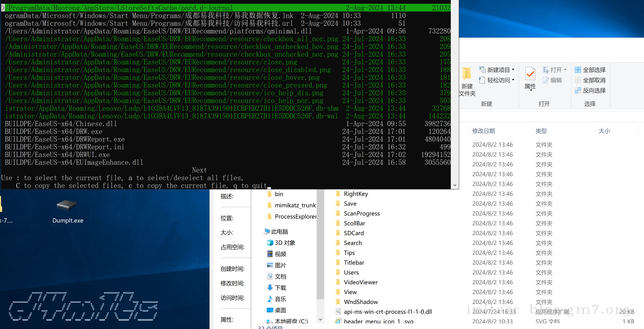Click the Edit ribbon icon
Screen dimensions: 644x329
546,80
